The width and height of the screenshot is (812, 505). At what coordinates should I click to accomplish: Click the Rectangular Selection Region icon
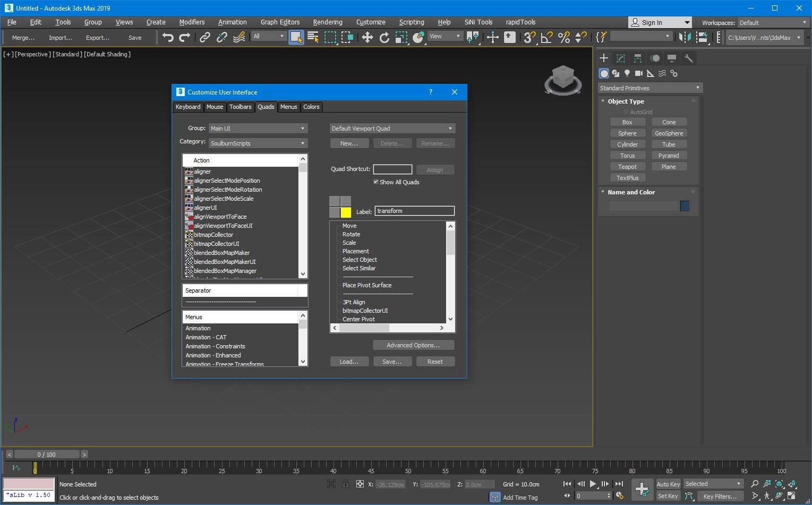[330, 37]
